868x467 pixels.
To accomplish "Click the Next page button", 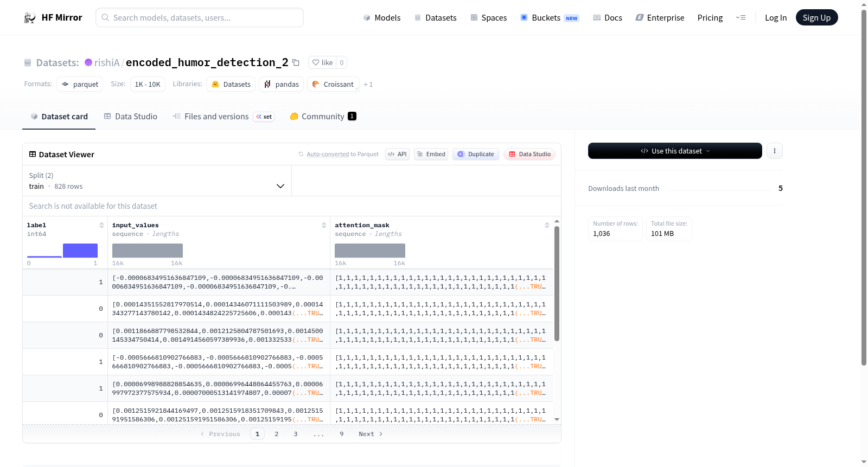I will coord(371,434).
